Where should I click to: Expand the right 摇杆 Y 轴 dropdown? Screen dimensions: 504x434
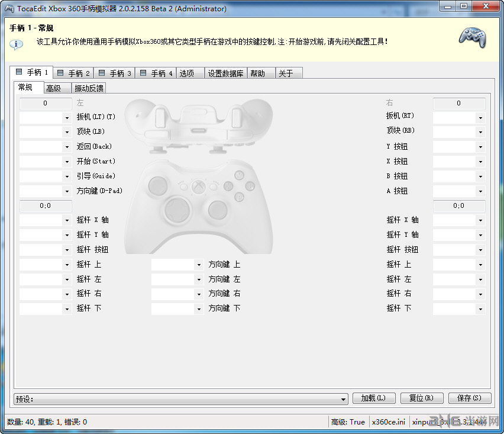[459, 235]
